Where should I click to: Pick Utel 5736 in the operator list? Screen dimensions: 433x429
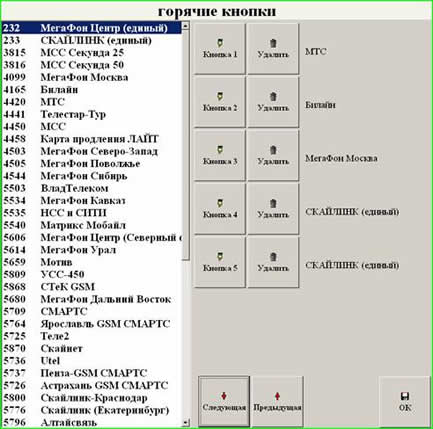(92, 361)
